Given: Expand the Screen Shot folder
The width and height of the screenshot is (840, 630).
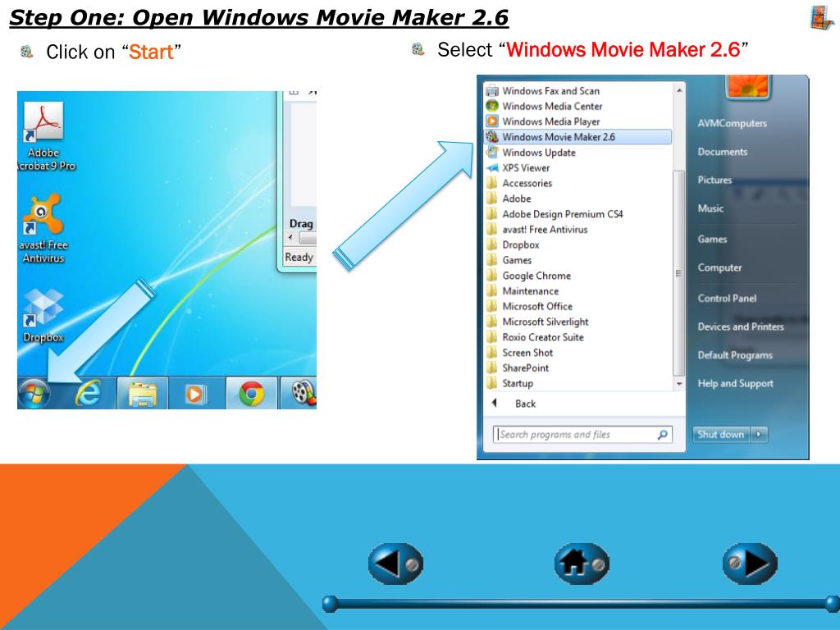Looking at the screenshot, I should pyautogui.click(x=577, y=353).
